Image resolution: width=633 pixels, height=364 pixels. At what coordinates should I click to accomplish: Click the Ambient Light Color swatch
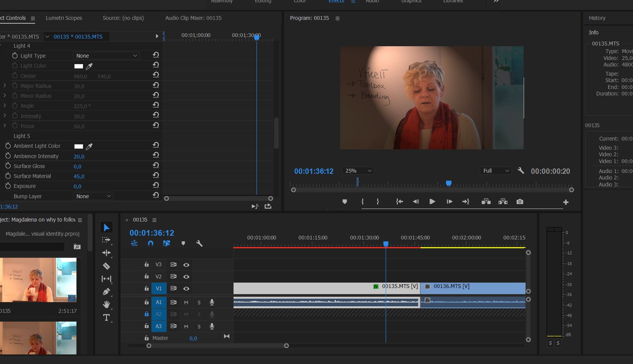(x=79, y=146)
